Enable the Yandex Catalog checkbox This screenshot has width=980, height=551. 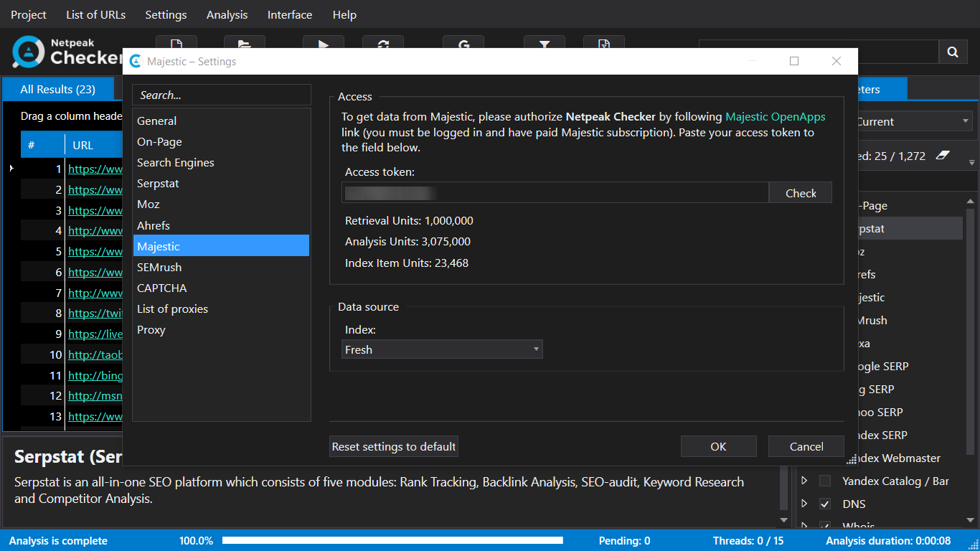pos(825,481)
